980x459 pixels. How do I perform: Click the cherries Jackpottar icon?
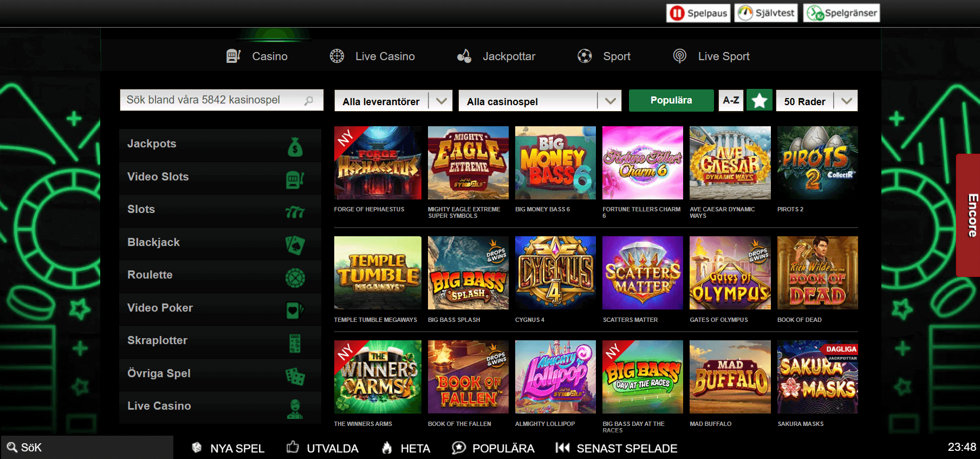[464, 56]
